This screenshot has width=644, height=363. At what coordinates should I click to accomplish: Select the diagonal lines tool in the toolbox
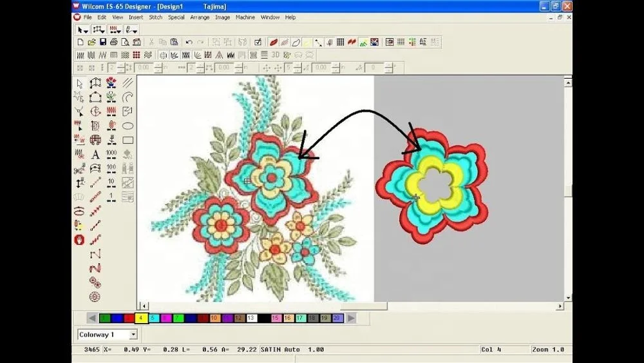[x=128, y=83]
